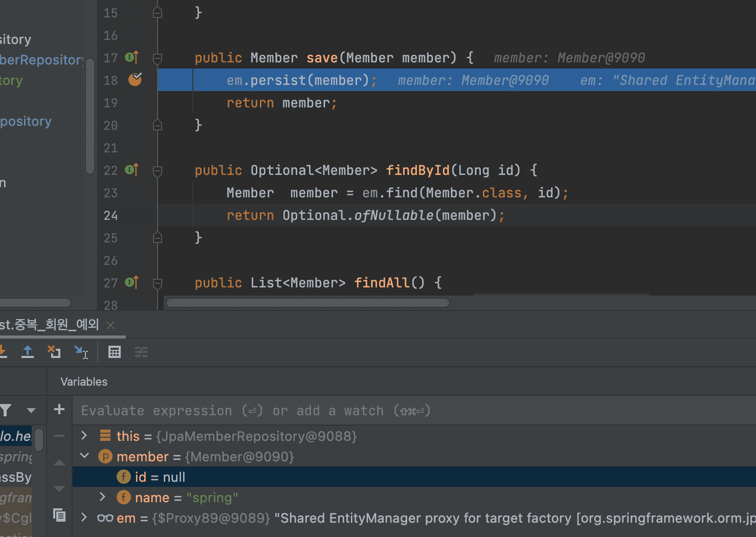Click the Step Out arrow icon
Image resolution: width=756 pixels, height=537 pixels.
click(28, 352)
